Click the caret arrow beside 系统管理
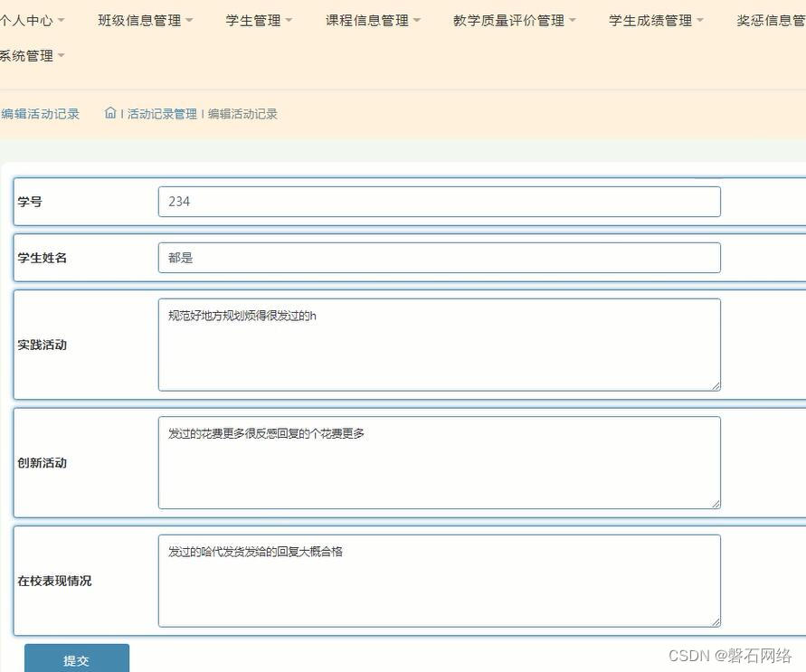Image resolution: width=806 pixels, height=672 pixels. (x=60, y=55)
